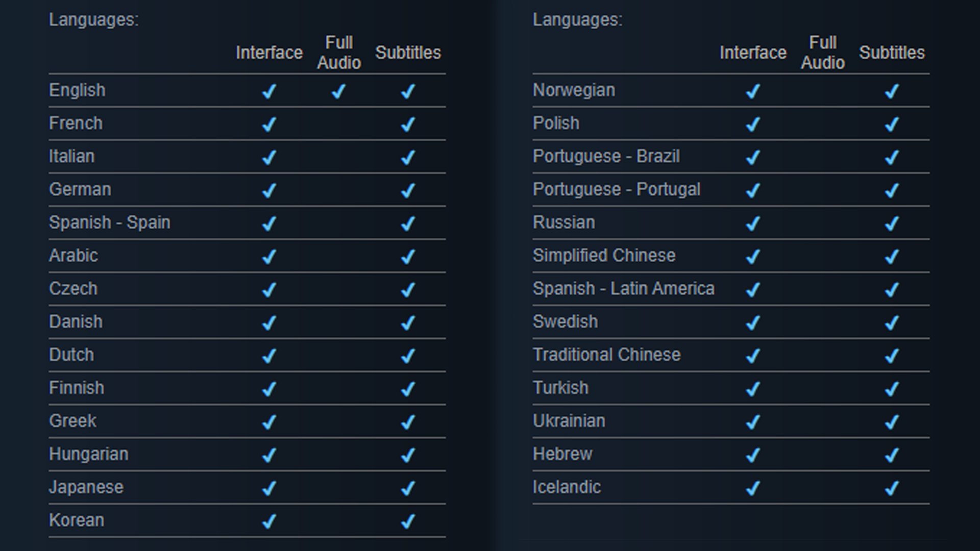The image size is (980, 551).
Task: Select the Portuguese - Brazil language label
Action: click(606, 156)
